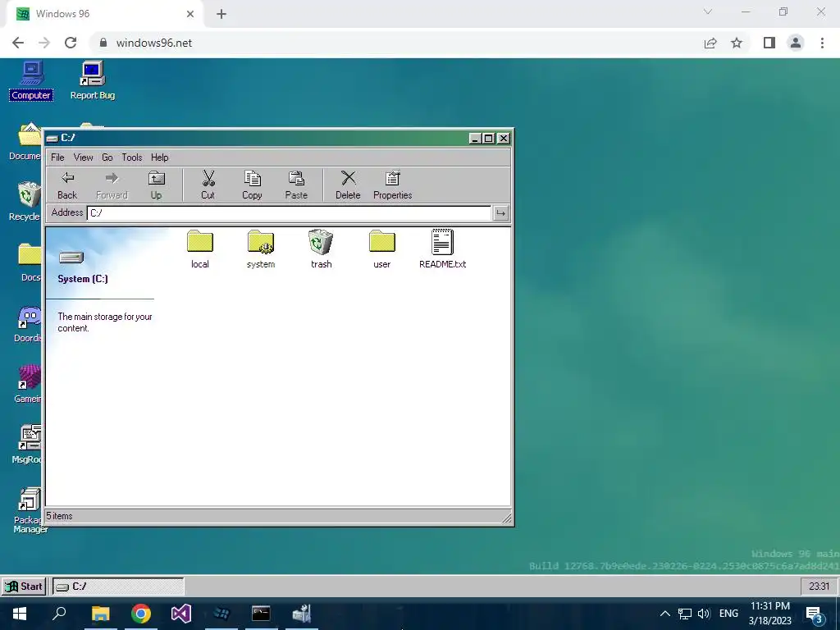This screenshot has height=630, width=840.
Task: Select the Doordis desktop shortcut
Action: click(28, 323)
